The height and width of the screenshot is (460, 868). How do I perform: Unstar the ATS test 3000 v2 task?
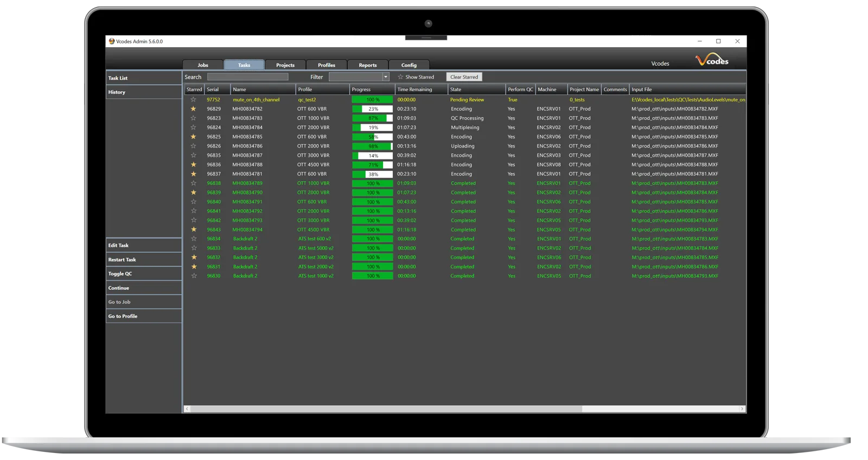(x=194, y=257)
